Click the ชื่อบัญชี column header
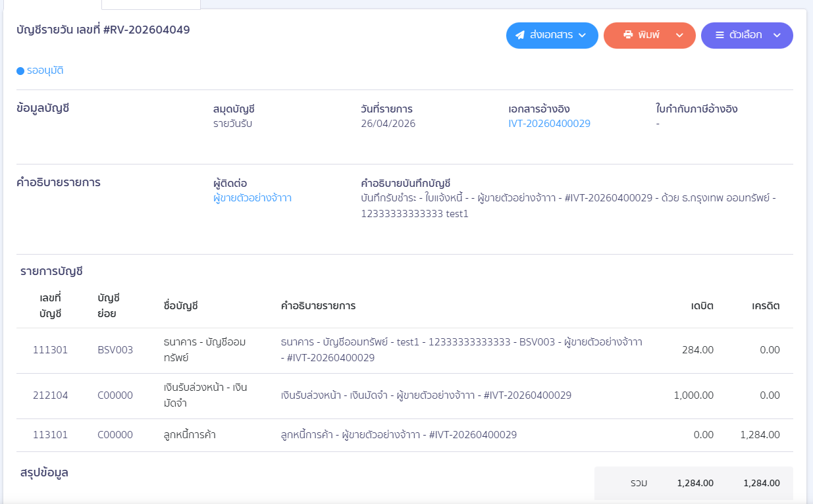Viewport: 813px width, 504px height. (x=180, y=306)
